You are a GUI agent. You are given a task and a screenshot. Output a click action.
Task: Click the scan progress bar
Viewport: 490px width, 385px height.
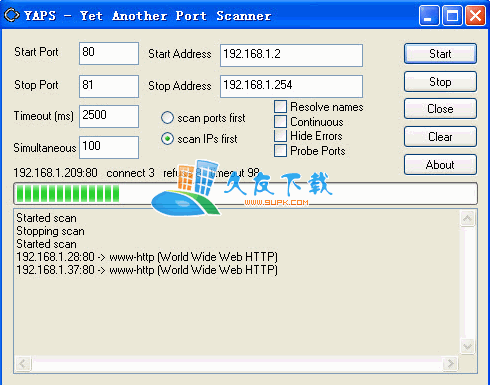click(245, 194)
